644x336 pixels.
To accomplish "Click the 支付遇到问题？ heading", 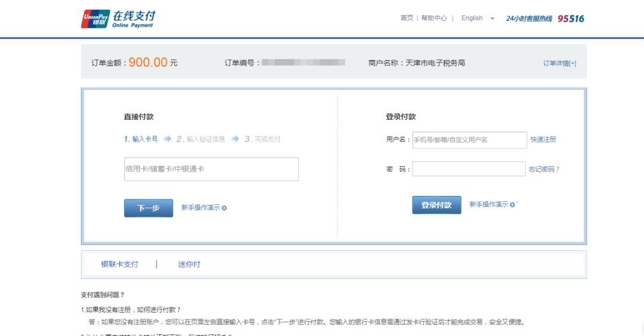I will point(103,294).
